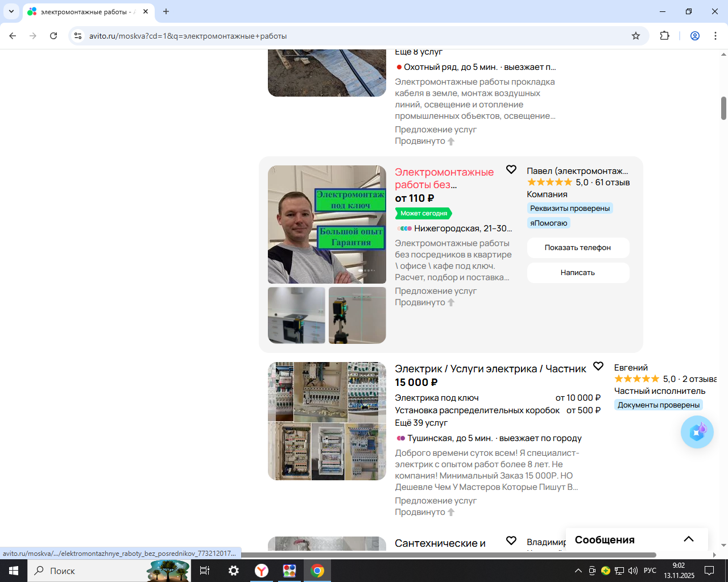
Task: Click Показать телефон button
Action: tap(578, 248)
